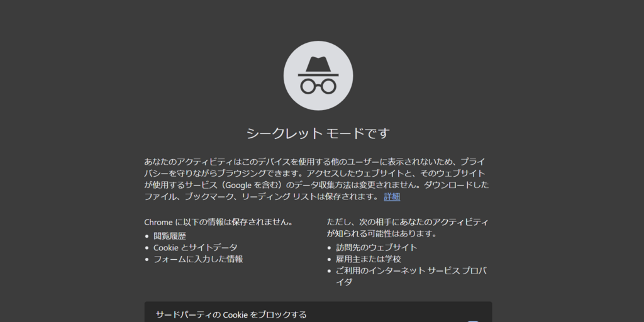This screenshot has height=322, width=644.
Task: Select the 雇用主または学校 bullet item
Action: click(369, 259)
